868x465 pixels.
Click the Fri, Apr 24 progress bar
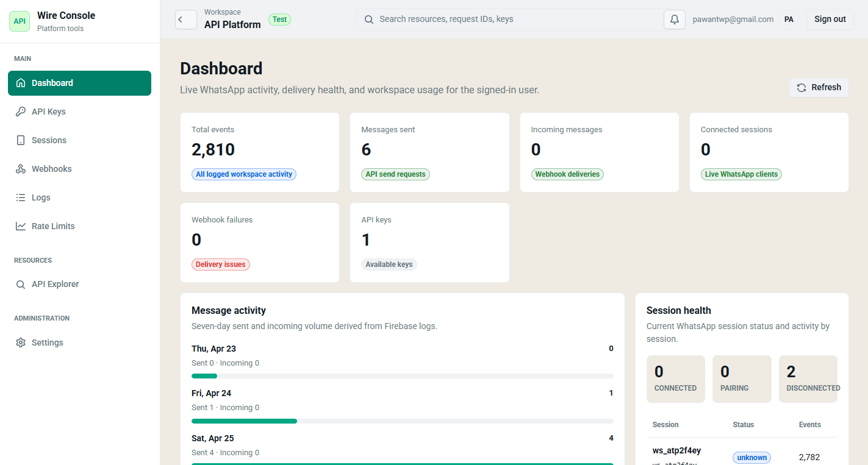403,421
